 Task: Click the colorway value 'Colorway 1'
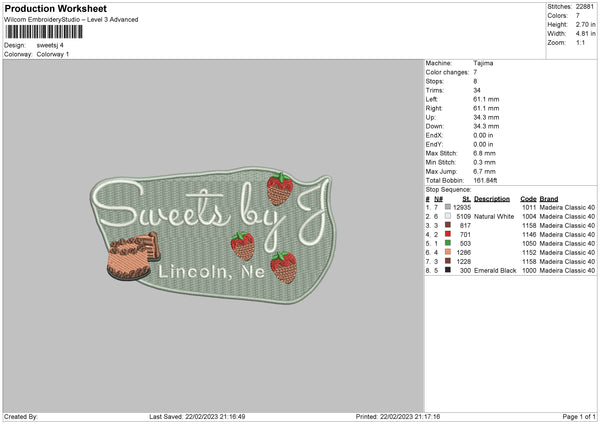[x=53, y=54]
